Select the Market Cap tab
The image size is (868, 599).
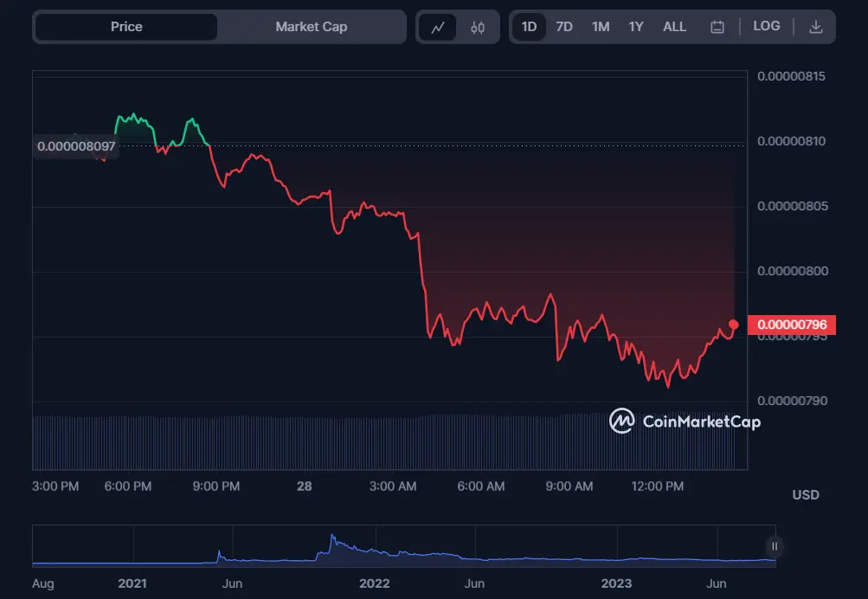(311, 27)
